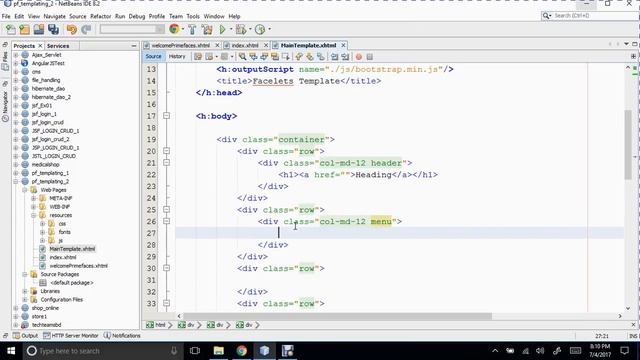Viewport: 640px width, 360px height.
Task: Switch to the Services tab
Action: tap(58, 46)
